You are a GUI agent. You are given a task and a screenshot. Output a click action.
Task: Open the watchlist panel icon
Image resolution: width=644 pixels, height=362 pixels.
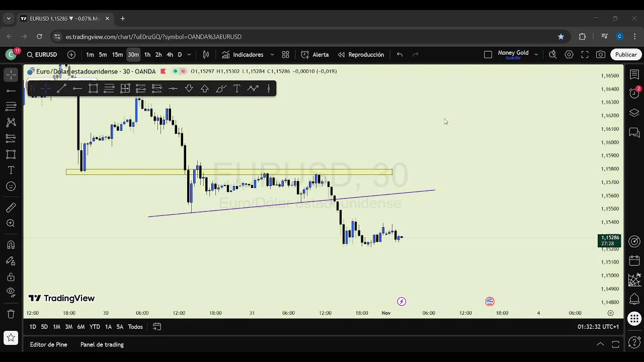[x=634, y=75]
